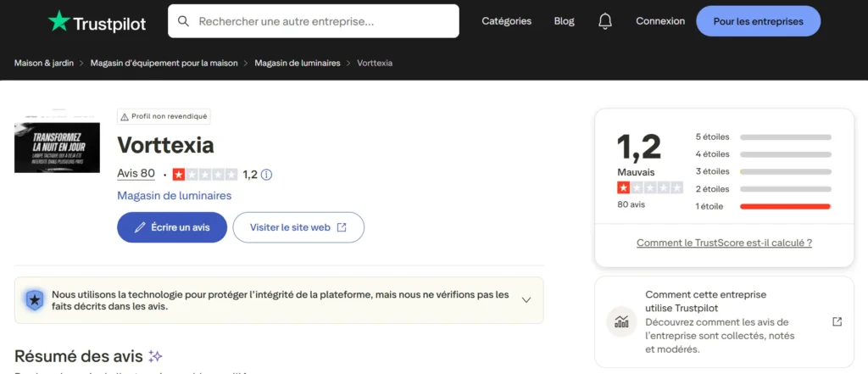This screenshot has width=868, height=374.
Task: Click external link icon on Visiter le site web
Action: point(342,227)
